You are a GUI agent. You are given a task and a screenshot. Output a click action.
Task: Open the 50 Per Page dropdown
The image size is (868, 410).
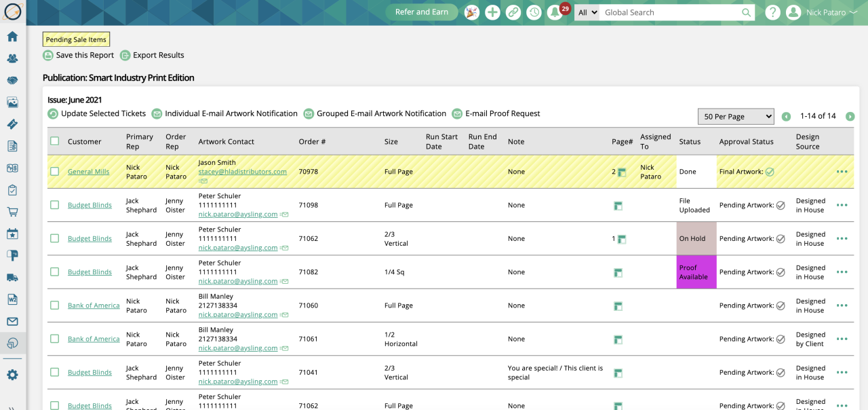point(736,117)
